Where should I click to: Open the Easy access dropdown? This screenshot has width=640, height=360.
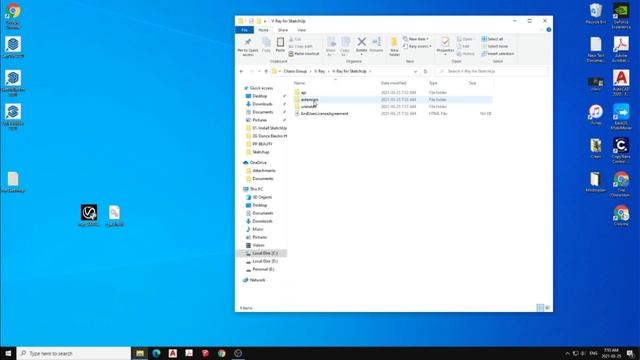pos(417,47)
